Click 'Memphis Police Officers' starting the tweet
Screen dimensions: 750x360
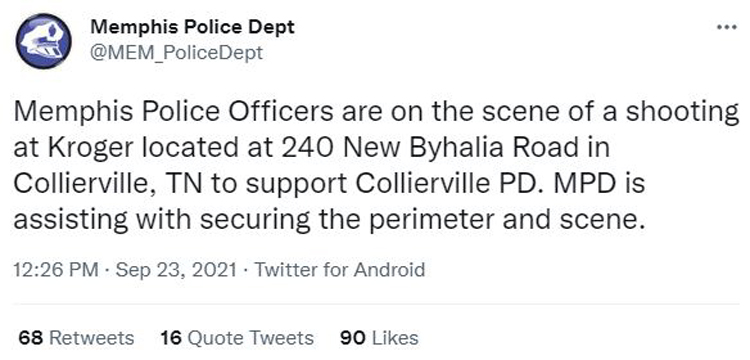(x=174, y=111)
